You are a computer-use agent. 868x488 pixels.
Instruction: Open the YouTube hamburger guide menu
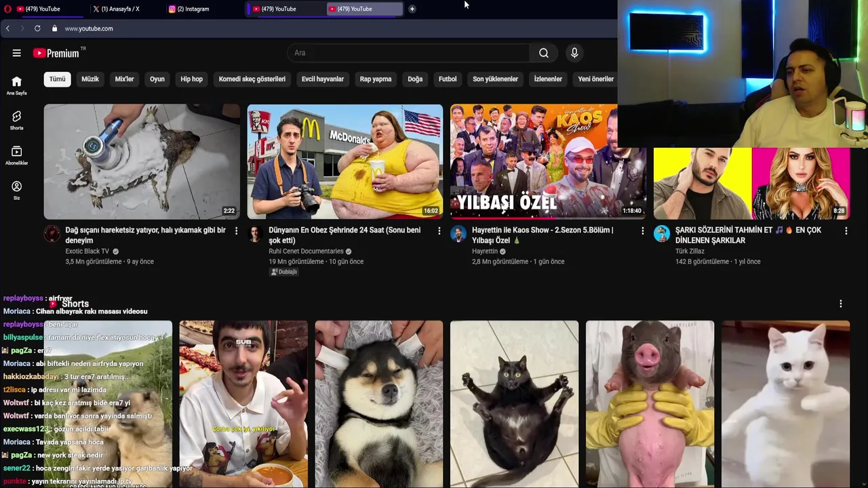(16, 53)
